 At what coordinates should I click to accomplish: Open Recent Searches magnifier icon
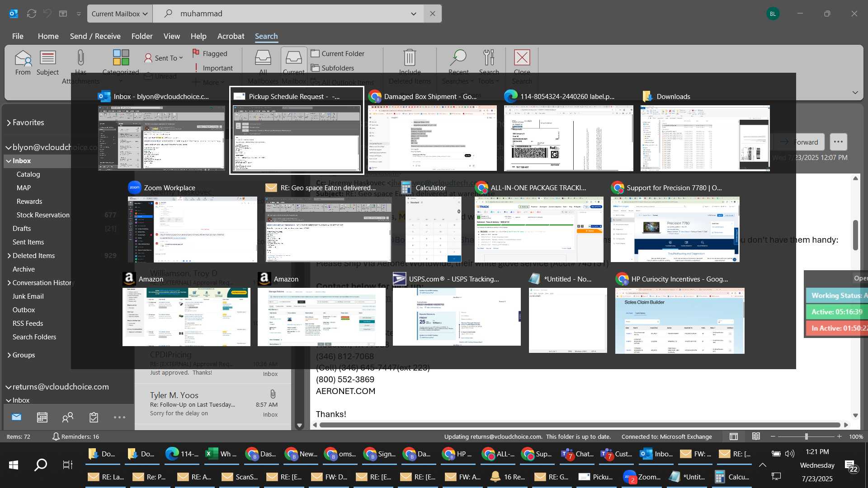(458, 58)
